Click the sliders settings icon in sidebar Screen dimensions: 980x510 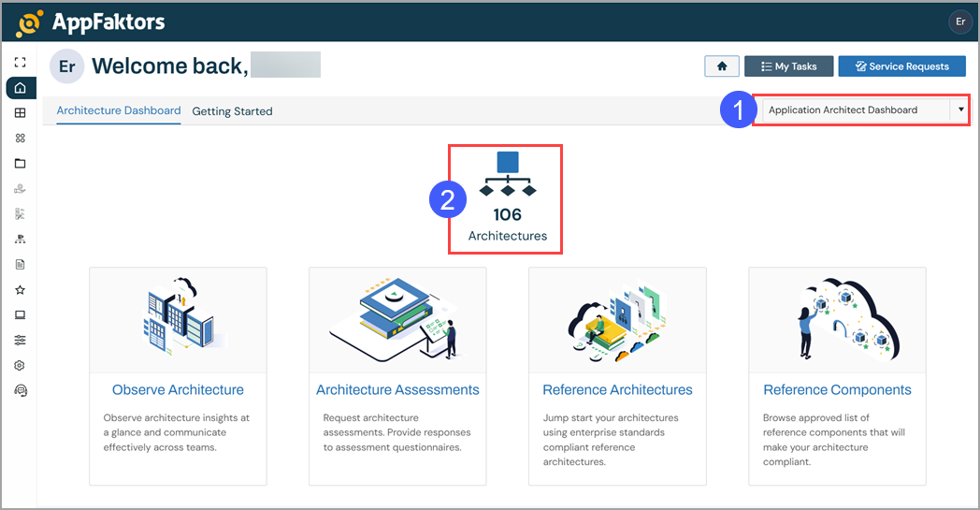click(21, 341)
